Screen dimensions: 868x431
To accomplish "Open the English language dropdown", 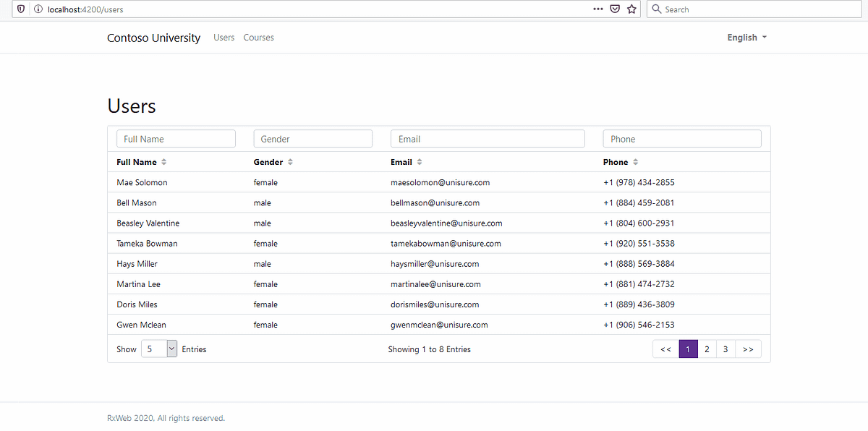I will 746,37.
